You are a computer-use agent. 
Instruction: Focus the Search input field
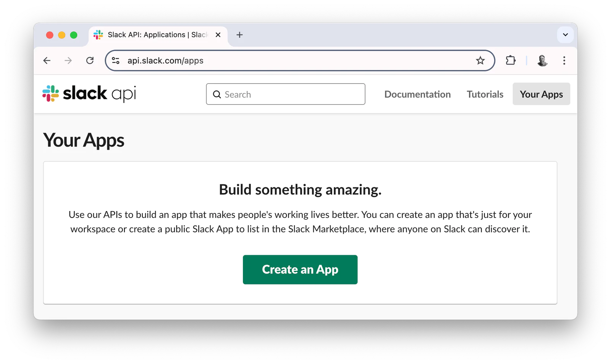(286, 94)
